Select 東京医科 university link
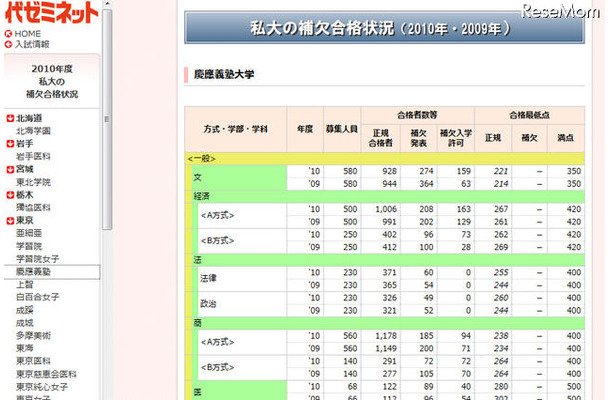This screenshot has height=400, width=610. point(33,361)
